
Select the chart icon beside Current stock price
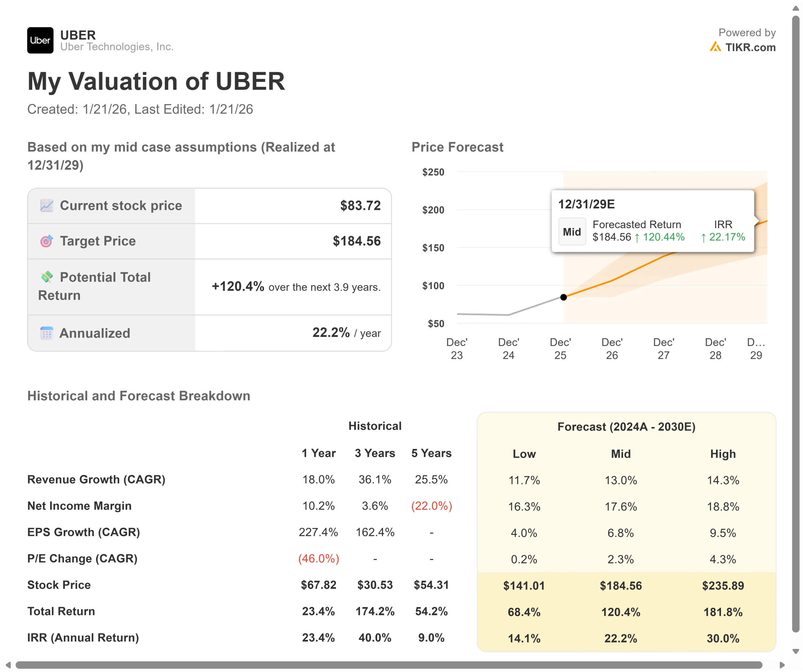tap(47, 205)
